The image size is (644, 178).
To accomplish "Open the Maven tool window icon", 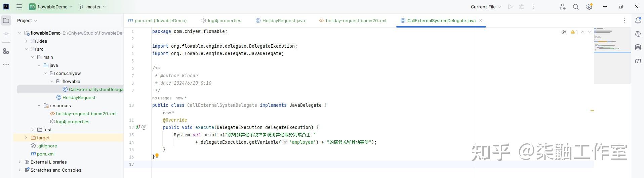I will coord(638,61).
